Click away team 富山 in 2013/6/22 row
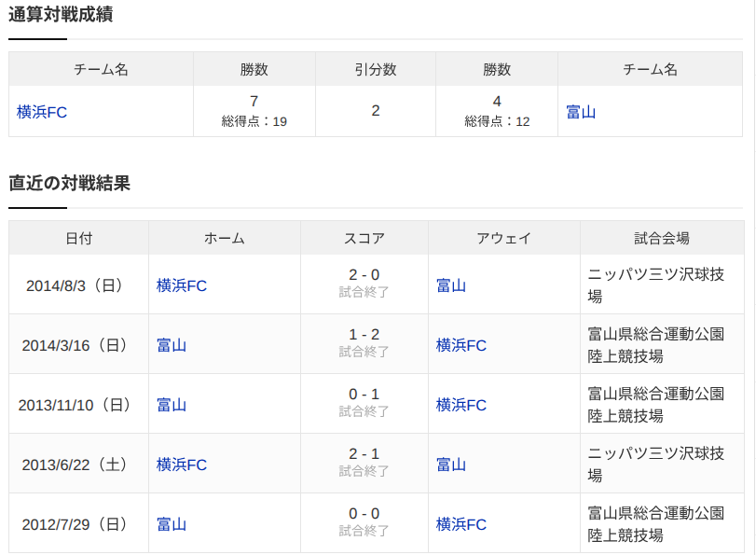756x555 pixels. tap(451, 465)
